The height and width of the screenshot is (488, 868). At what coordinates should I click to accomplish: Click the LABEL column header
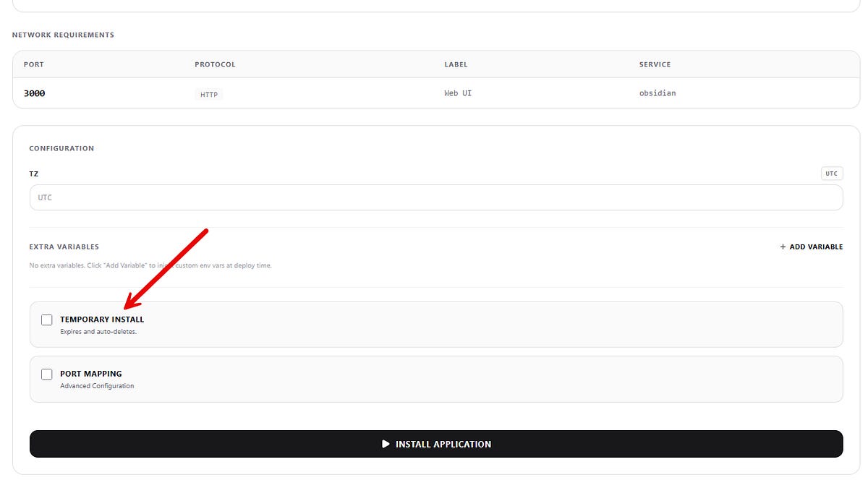tap(456, 64)
